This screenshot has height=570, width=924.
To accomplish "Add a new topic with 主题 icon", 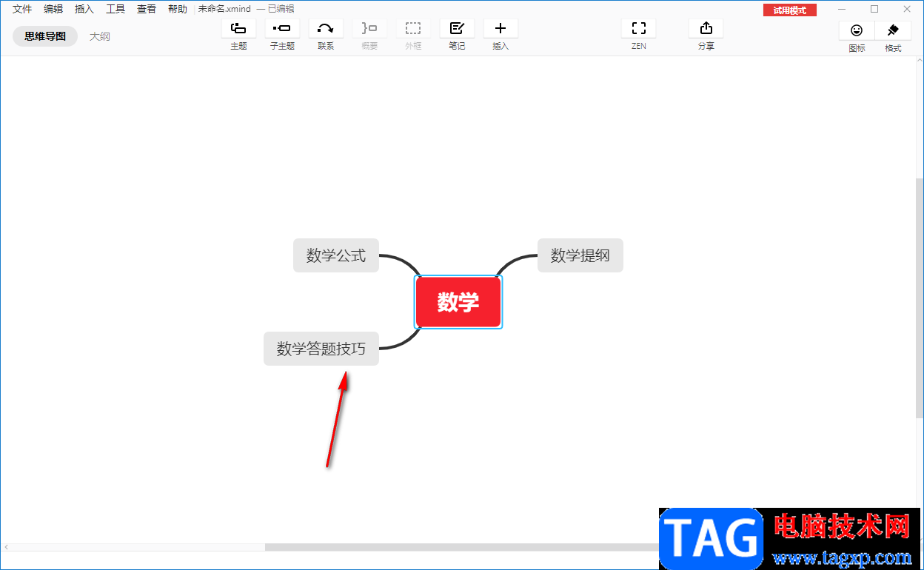I will click(x=238, y=29).
